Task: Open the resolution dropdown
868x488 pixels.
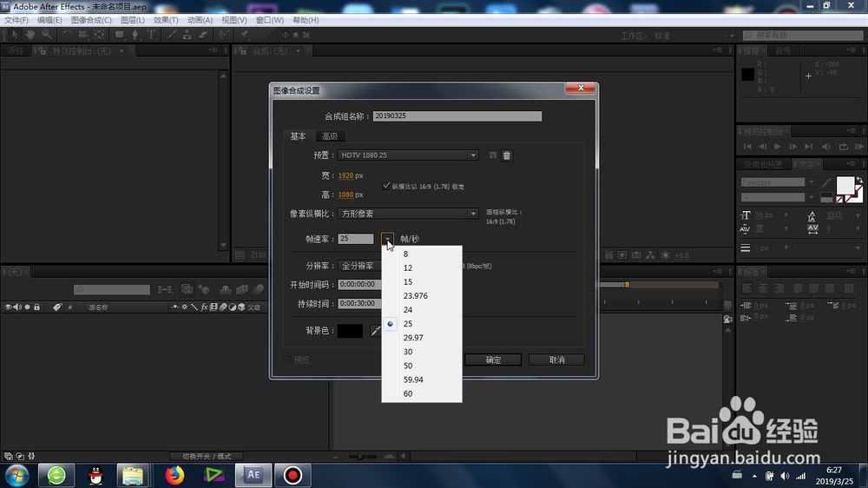Action: [360, 266]
